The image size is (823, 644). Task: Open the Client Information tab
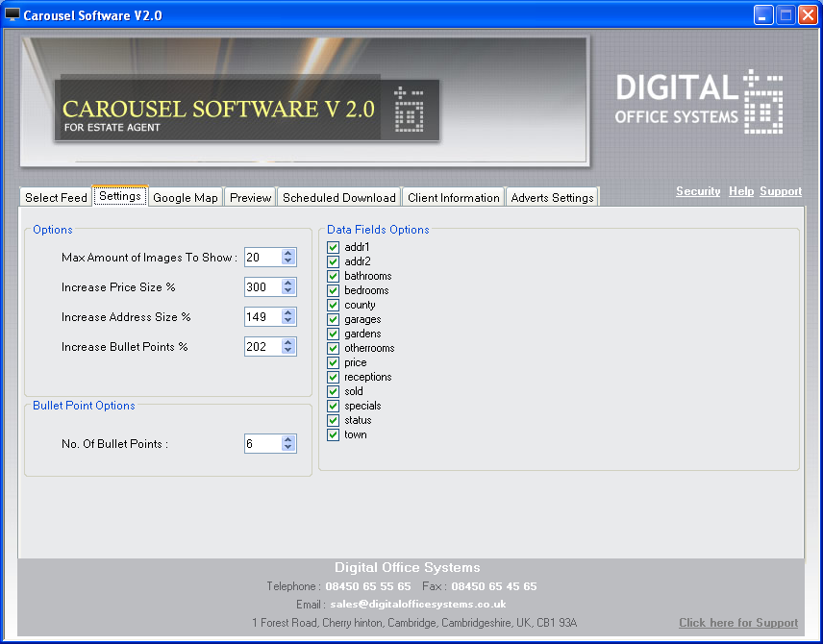pos(454,198)
